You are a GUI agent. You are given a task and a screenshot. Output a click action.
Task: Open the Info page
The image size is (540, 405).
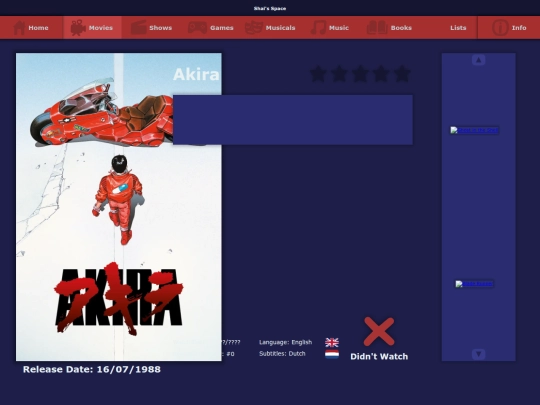tap(509, 28)
